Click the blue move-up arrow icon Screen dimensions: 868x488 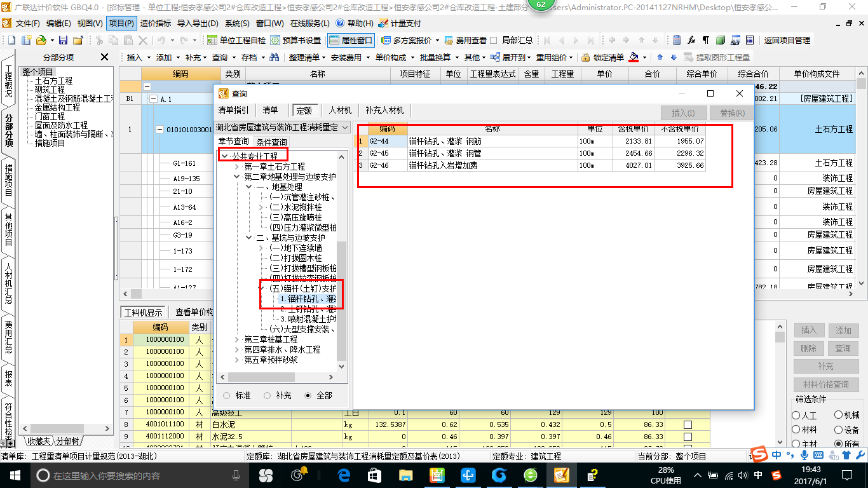[660, 57]
